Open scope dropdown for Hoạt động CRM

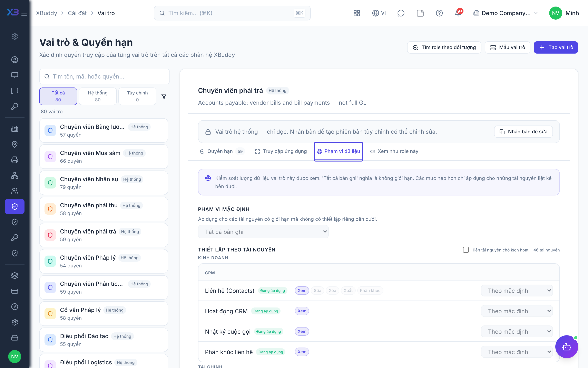(517, 311)
